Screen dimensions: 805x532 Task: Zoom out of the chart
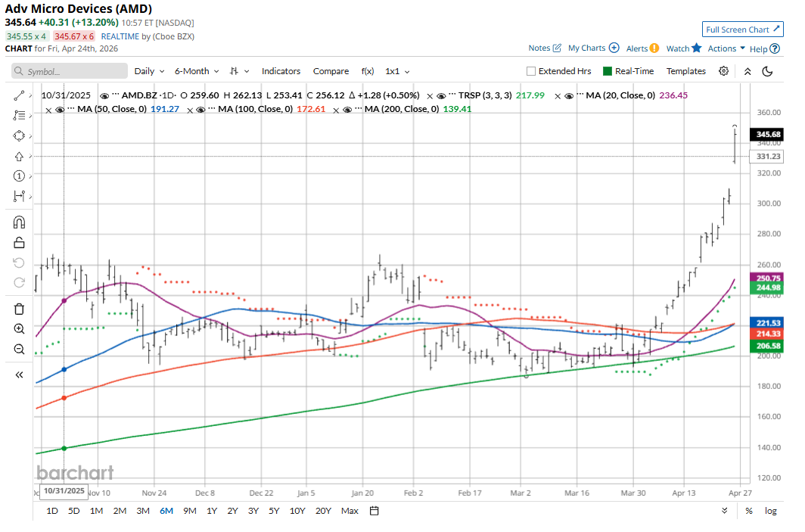click(19, 350)
